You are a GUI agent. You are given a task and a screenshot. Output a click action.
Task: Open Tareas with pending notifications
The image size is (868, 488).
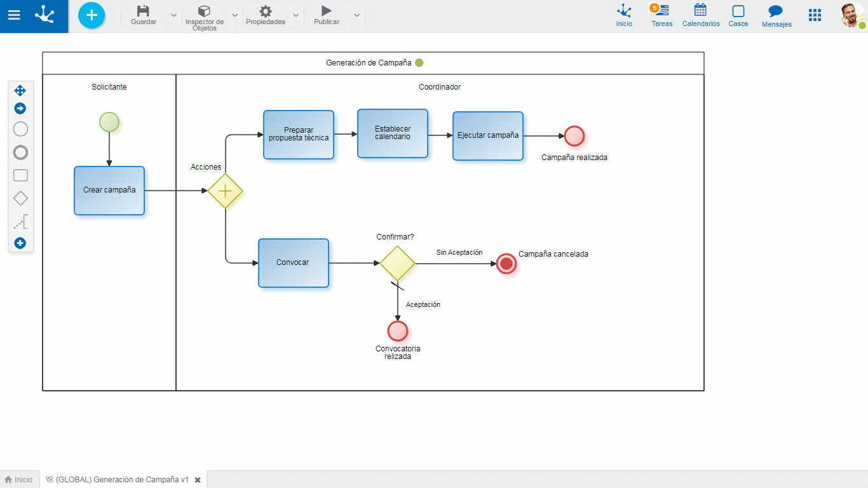click(661, 15)
